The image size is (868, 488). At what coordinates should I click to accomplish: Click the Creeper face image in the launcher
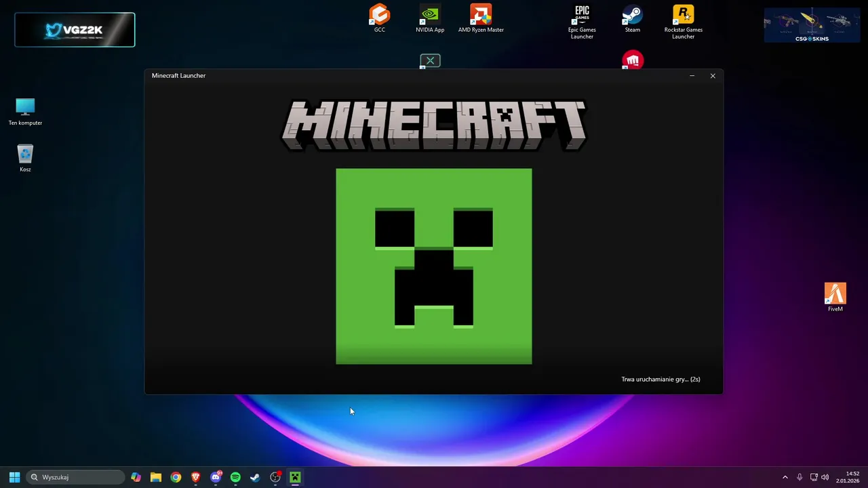pyautogui.click(x=434, y=266)
